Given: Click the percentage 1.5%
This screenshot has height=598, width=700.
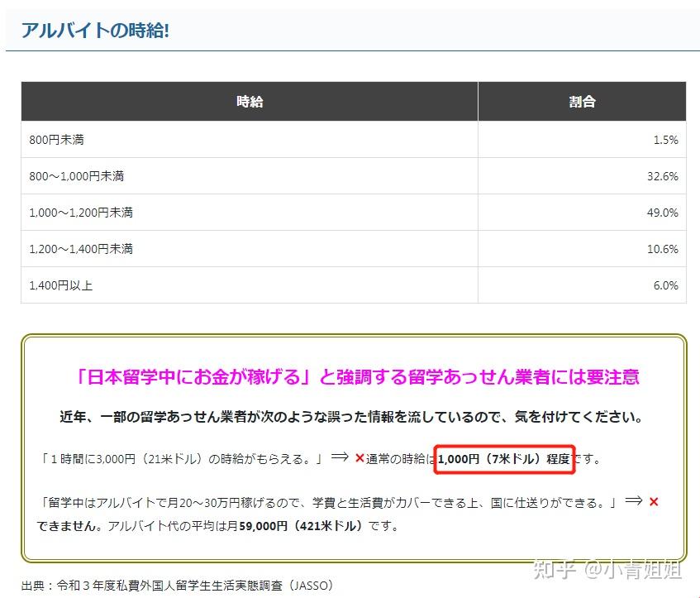Looking at the screenshot, I should (x=665, y=140).
